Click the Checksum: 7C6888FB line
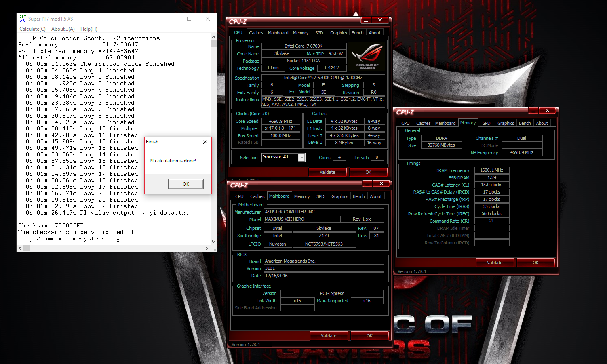Viewport: 607px width, 364px height. (x=51, y=225)
